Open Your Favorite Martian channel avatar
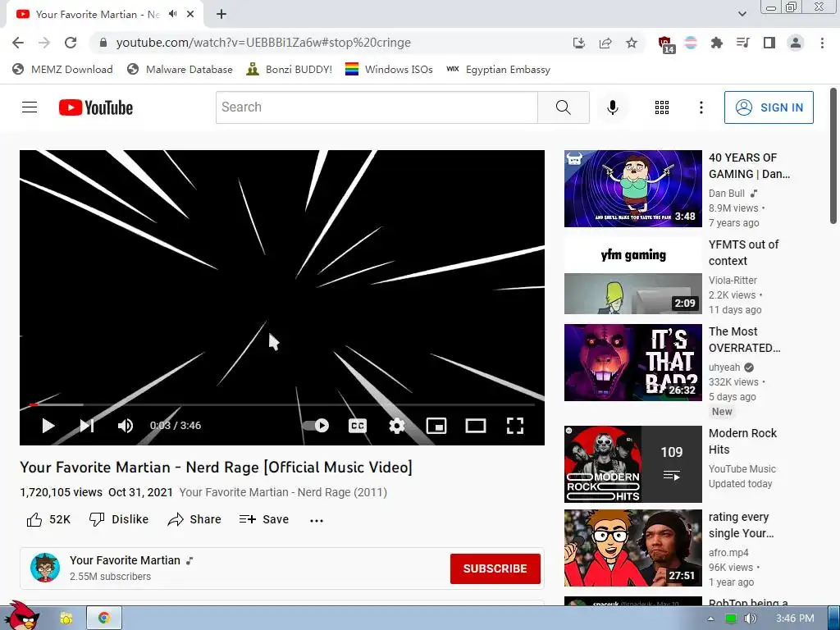 [45, 568]
